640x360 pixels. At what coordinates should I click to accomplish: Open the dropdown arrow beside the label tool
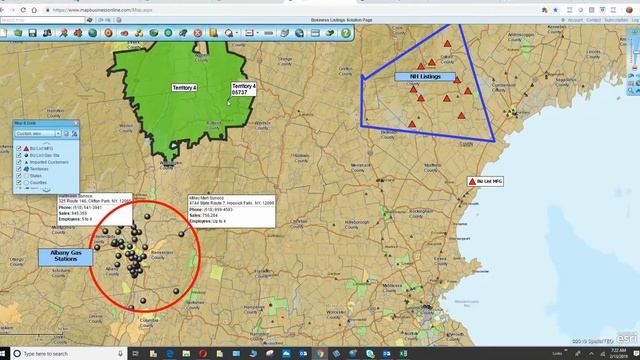tap(258, 33)
